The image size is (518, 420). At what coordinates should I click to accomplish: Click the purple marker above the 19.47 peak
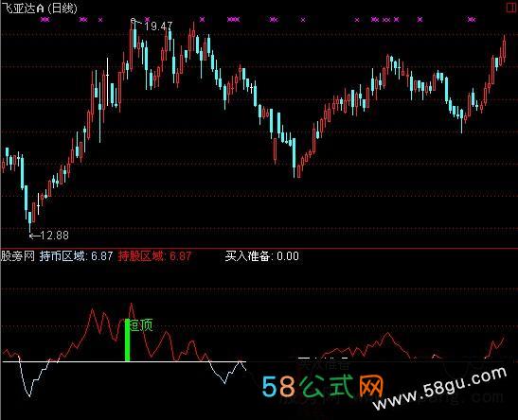coord(148,19)
